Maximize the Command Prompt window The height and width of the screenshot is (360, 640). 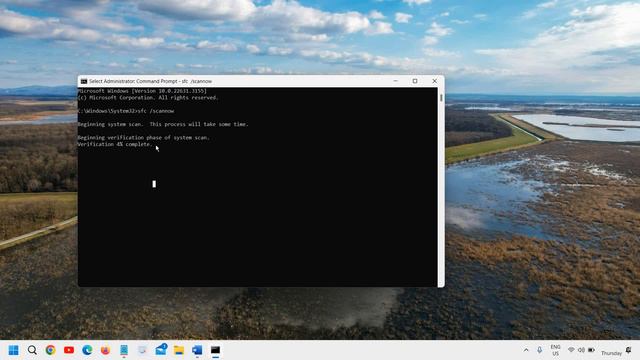(x=415, y=81)
